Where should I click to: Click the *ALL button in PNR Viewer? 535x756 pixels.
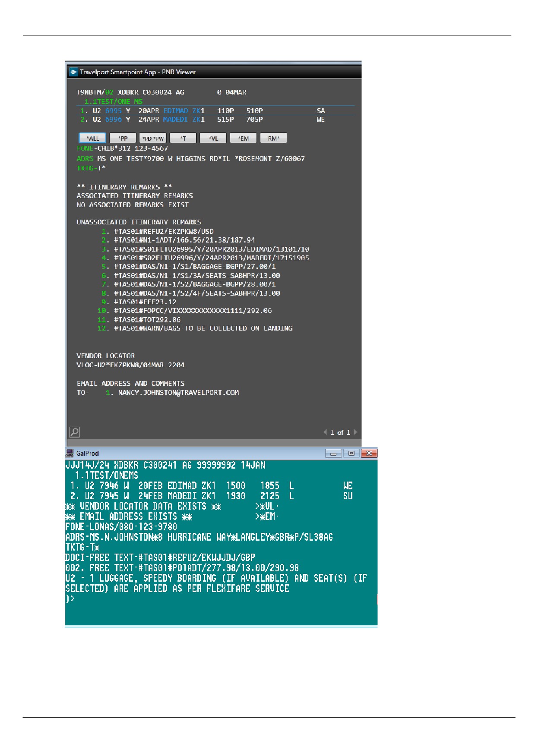92,138
